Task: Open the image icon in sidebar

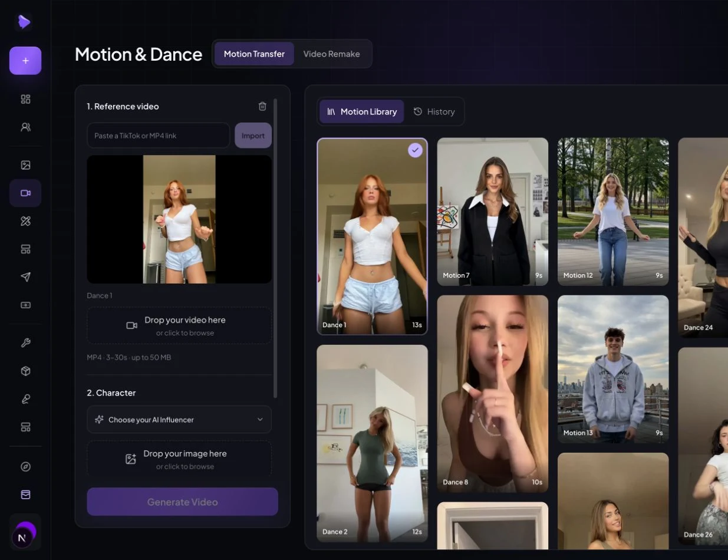Action: (25, 165)
